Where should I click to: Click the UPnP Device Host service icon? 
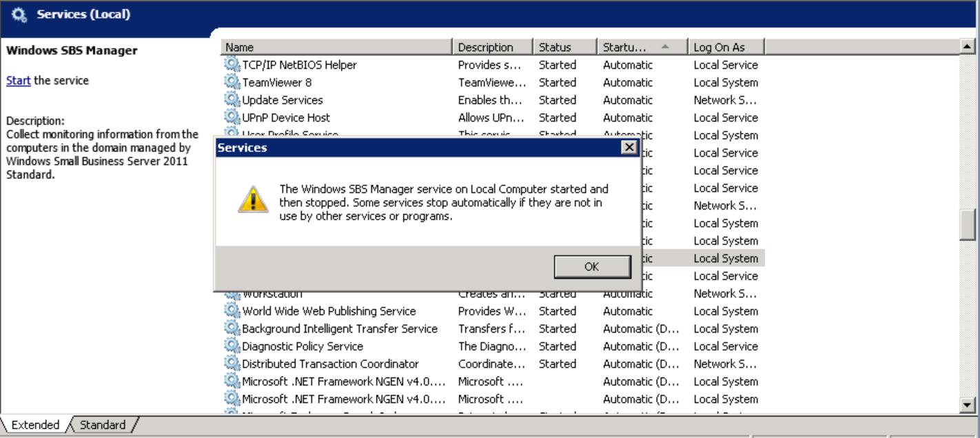coord(233,117)
